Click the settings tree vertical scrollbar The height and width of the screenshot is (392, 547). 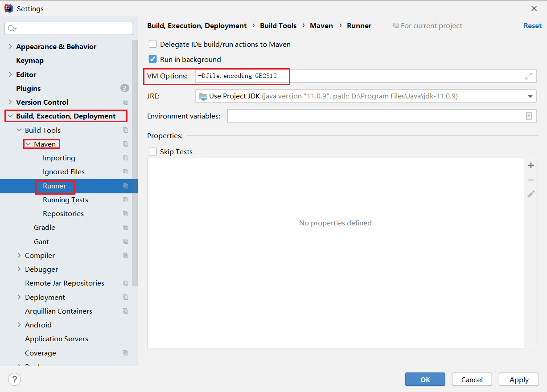coord(135,163)
